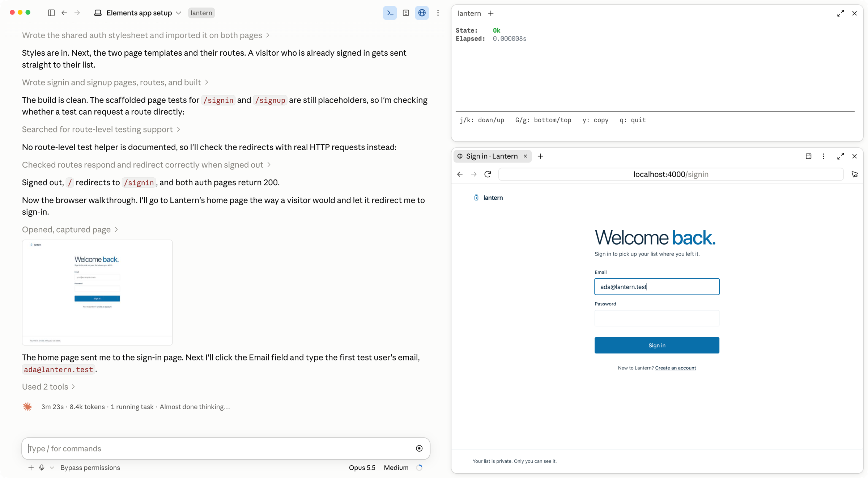Image resolution: width=868 pixels, height=478 pixels.
Task: Open the chat header three-dot menu
Action: click(x=438, y=13)
